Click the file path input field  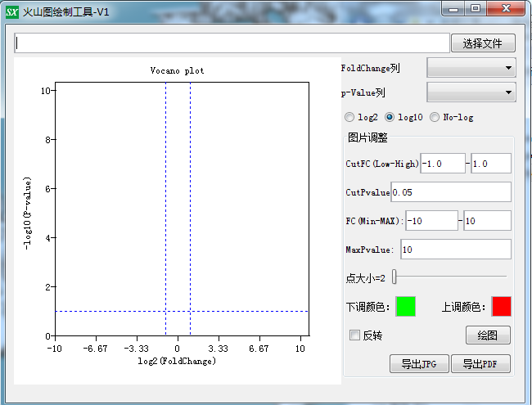[x=232, y=43]
